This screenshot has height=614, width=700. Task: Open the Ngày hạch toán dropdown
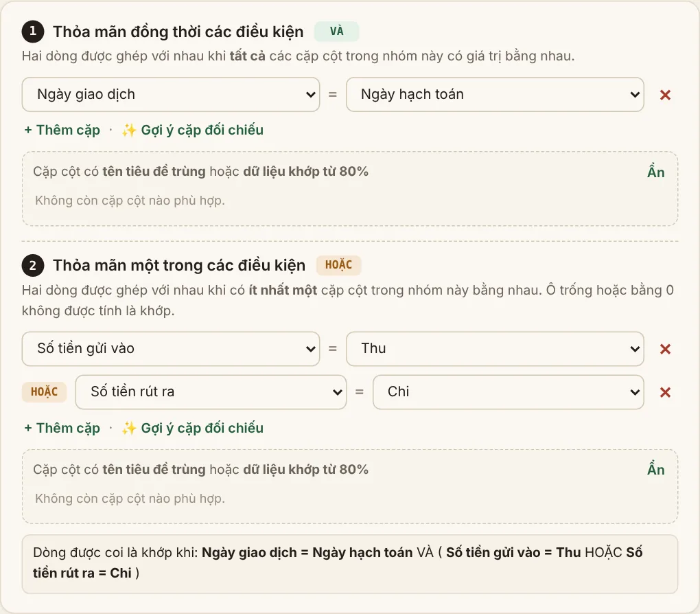(x=495, y=95)
